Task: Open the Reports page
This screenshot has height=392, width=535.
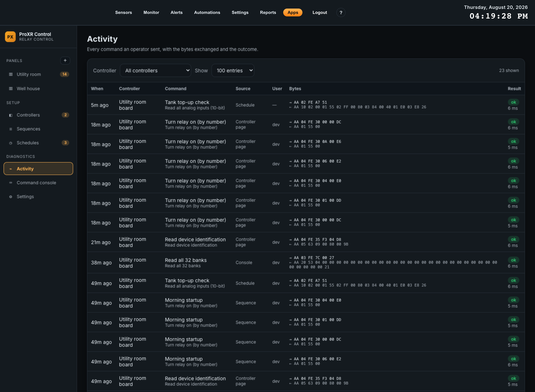Action: coord(268,13)
